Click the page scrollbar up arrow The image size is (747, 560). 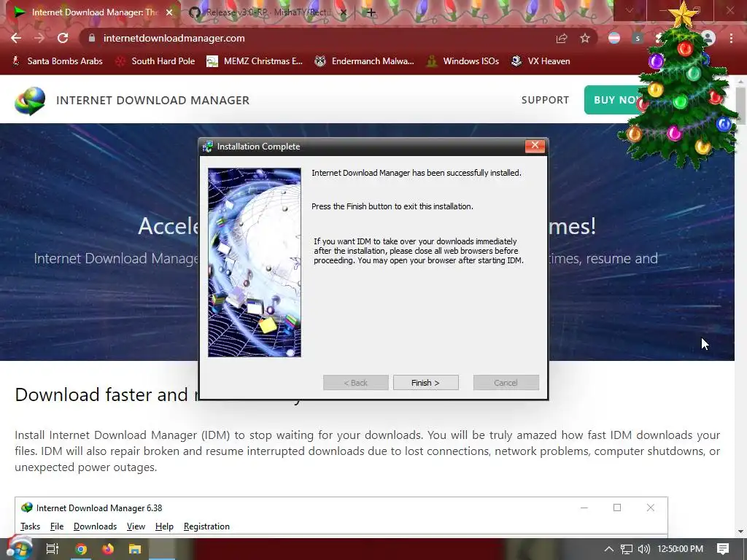click(x=741, y=82)
